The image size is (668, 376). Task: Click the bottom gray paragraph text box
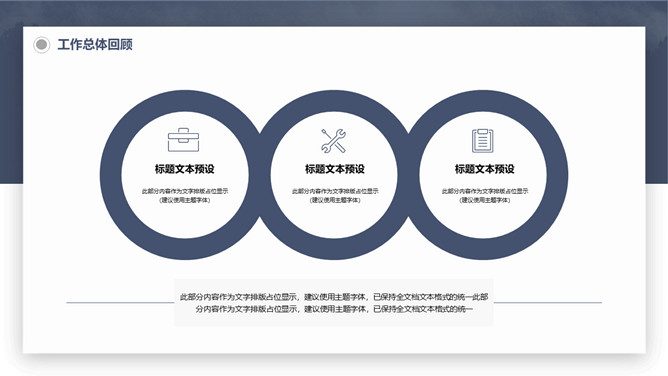(334, 302)
